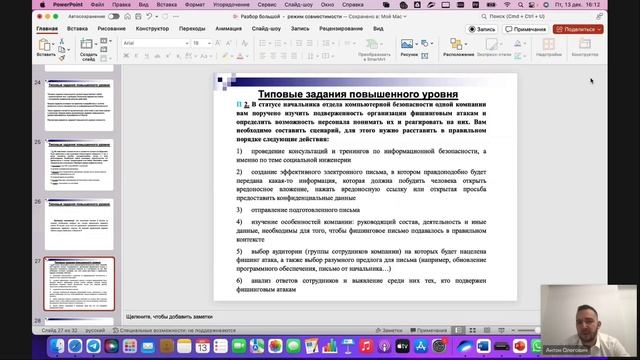Click the Paste (Вставить) clipboard icon
Screen dimensions: 640x360
(x=44, y=45)
